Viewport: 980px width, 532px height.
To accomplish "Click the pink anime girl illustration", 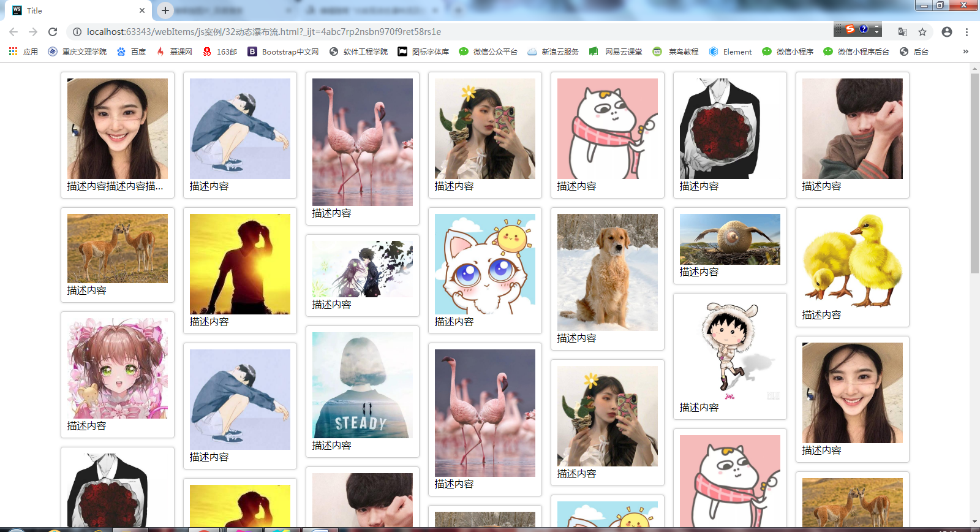I will tap(118, 368).
